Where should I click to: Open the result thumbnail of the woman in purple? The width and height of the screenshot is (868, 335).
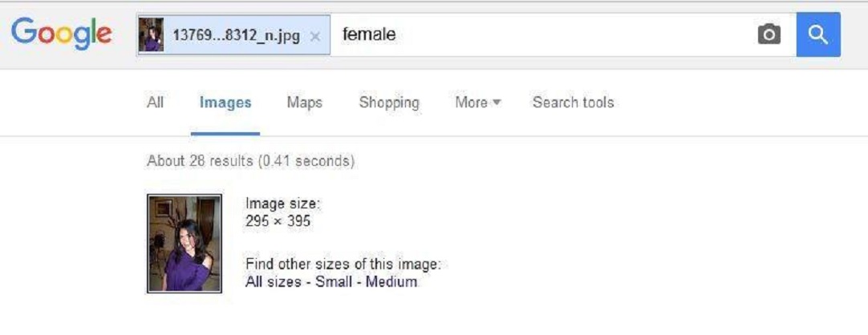185,243
